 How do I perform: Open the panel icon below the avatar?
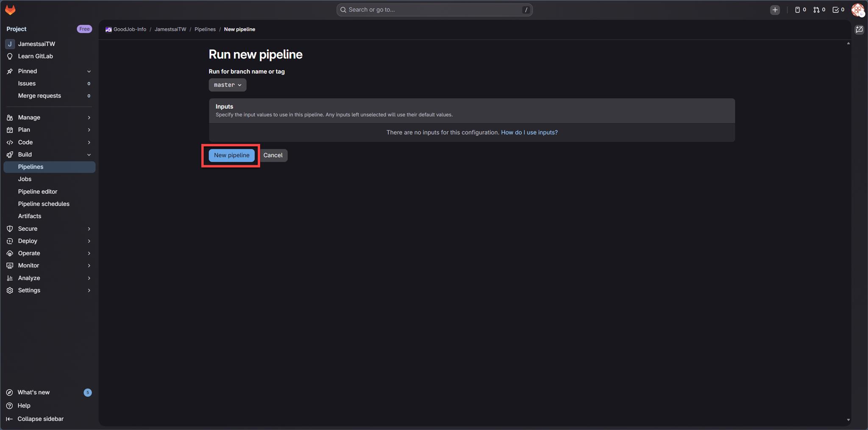[859, 30]
